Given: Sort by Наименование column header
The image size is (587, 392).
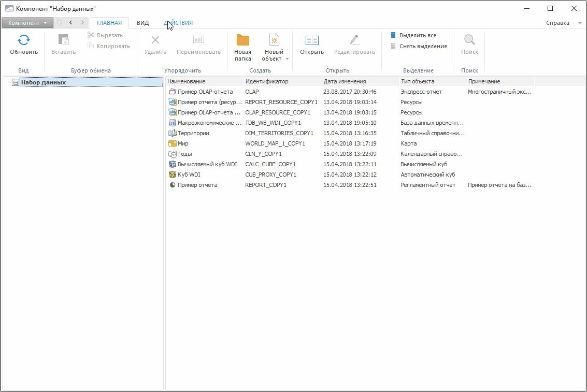Looking at the screenshot, I should pos(205,81).
